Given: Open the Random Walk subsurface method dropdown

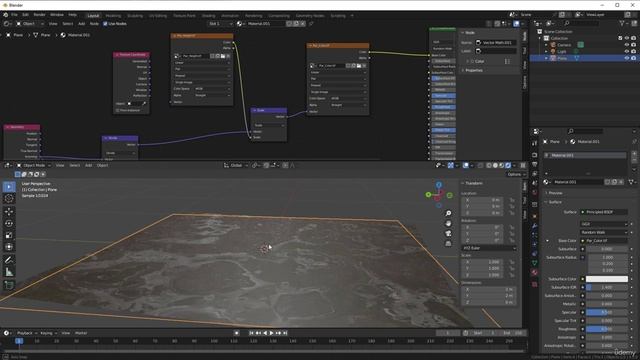Looking at the screenshot, I should [604, 232].
